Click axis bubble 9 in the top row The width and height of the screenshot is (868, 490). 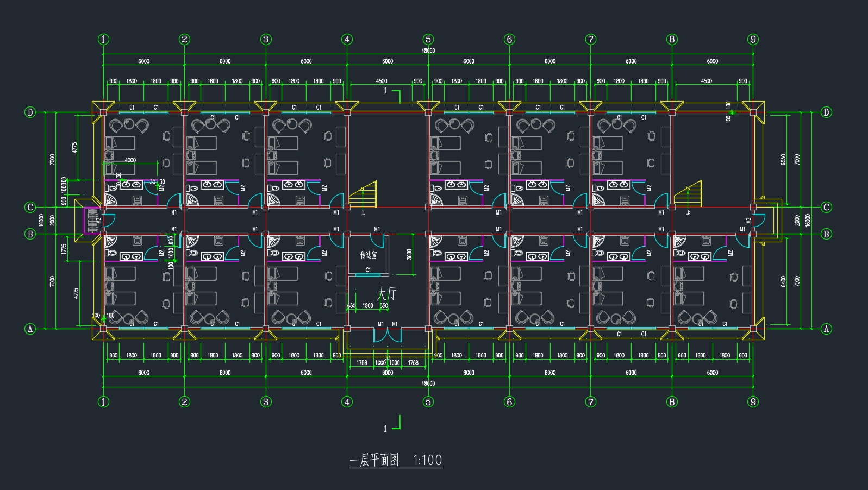tap(753, 39)
